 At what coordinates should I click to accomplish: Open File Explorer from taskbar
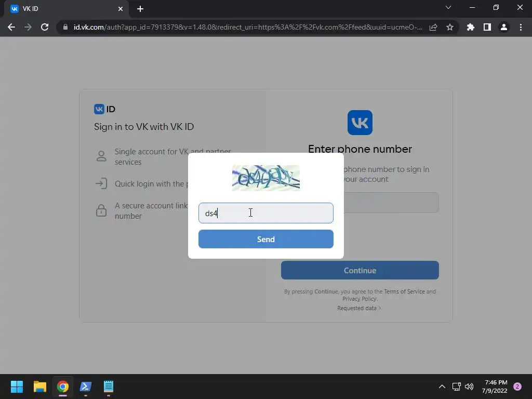(39, 387)
